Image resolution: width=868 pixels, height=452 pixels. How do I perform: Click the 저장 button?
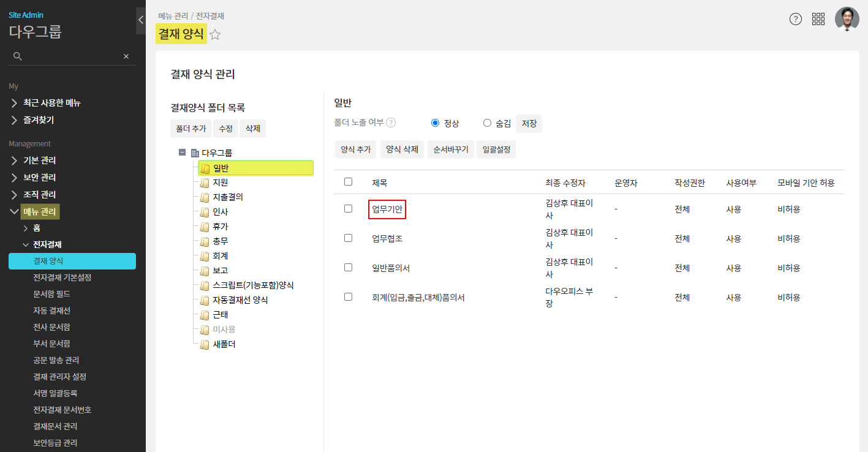[529, 124]
